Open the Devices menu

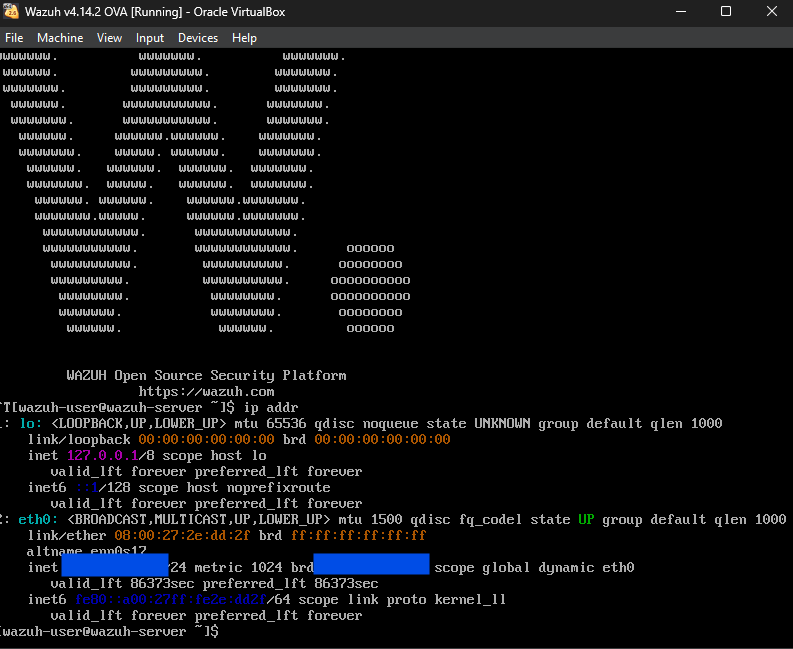point(198,38)
